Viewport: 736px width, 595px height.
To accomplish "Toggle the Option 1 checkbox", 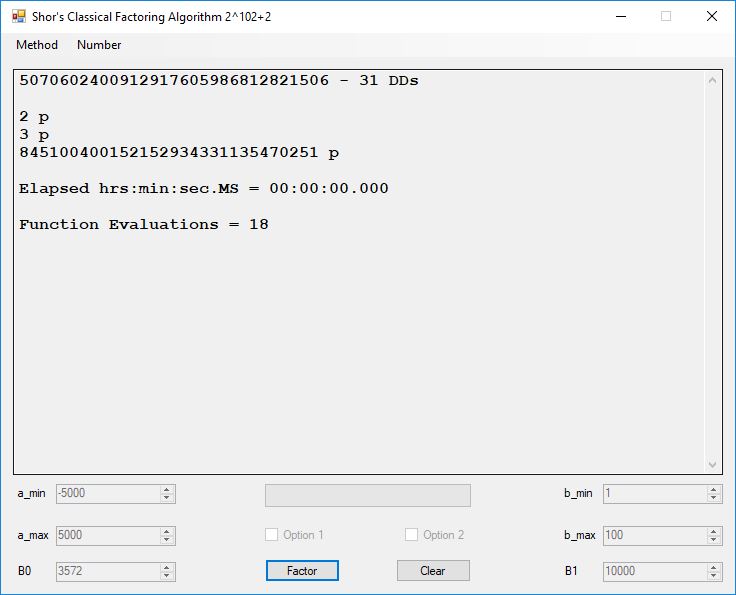I will click(x=272, y=535).
